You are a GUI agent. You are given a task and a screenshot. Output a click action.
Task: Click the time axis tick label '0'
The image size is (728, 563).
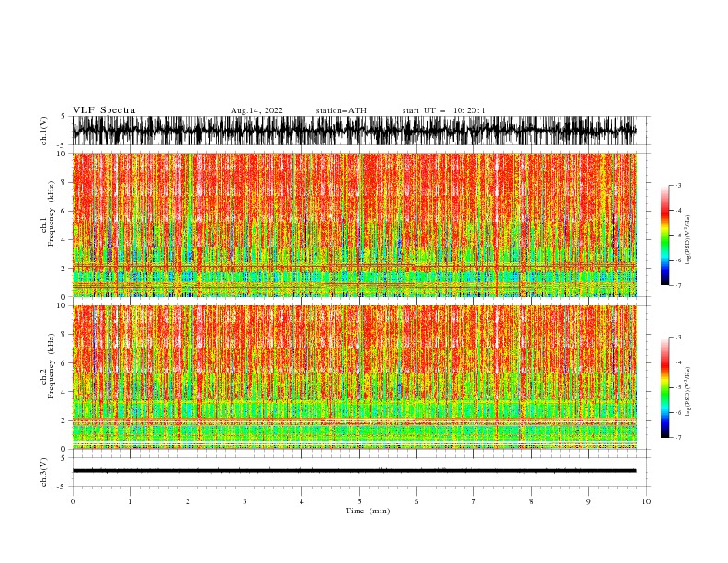[x=73, y=501]
